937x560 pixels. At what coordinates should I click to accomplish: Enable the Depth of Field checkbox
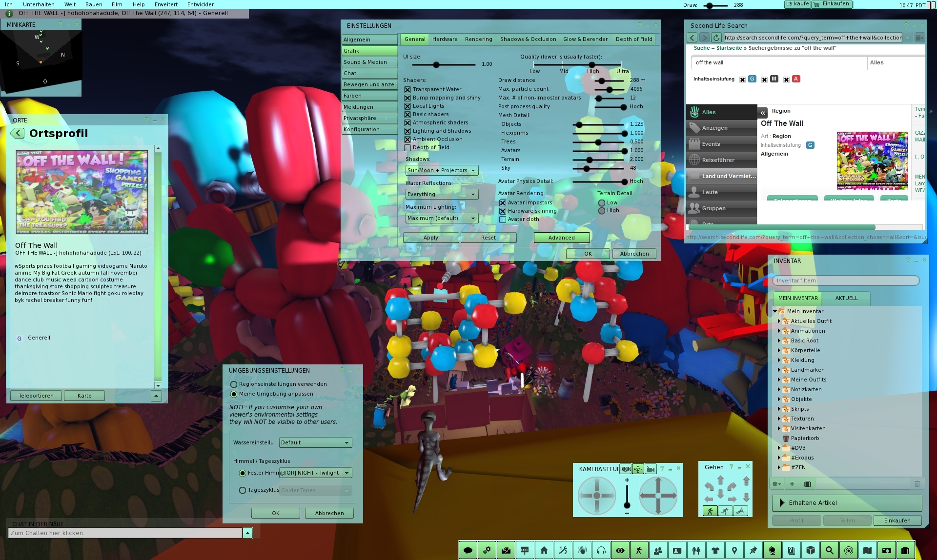[407, 148]
